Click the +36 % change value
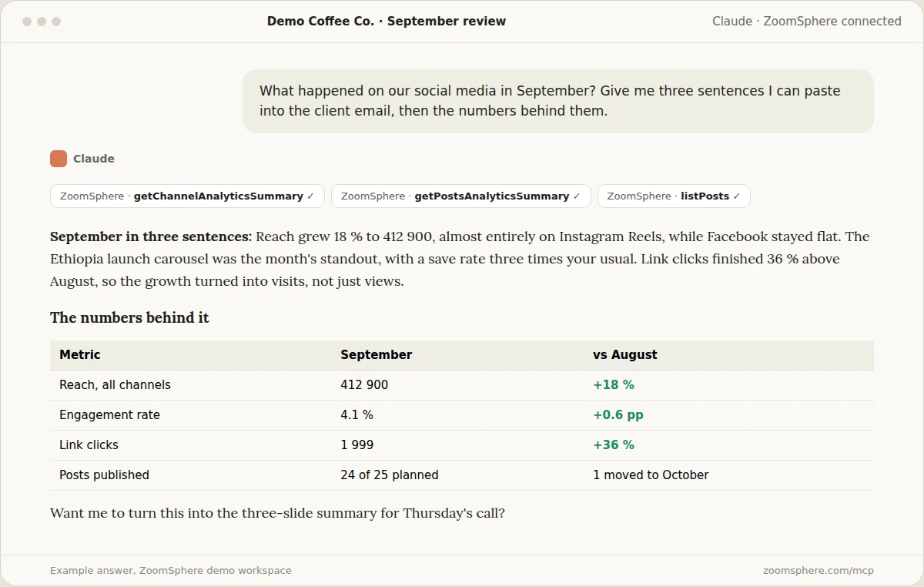The height and width of the screenshot is (587, 924). [x=614, y=445]
